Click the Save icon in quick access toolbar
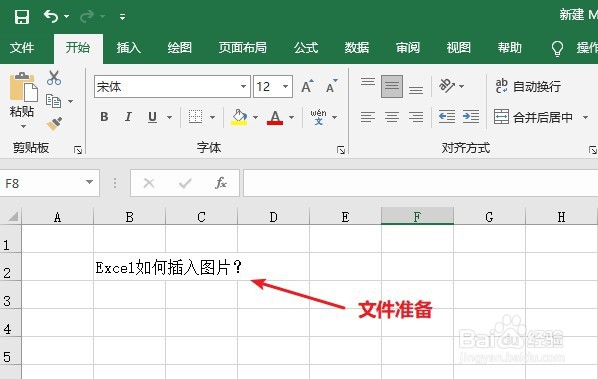This screenshot has width=598, height=379. tap(22, 17)
